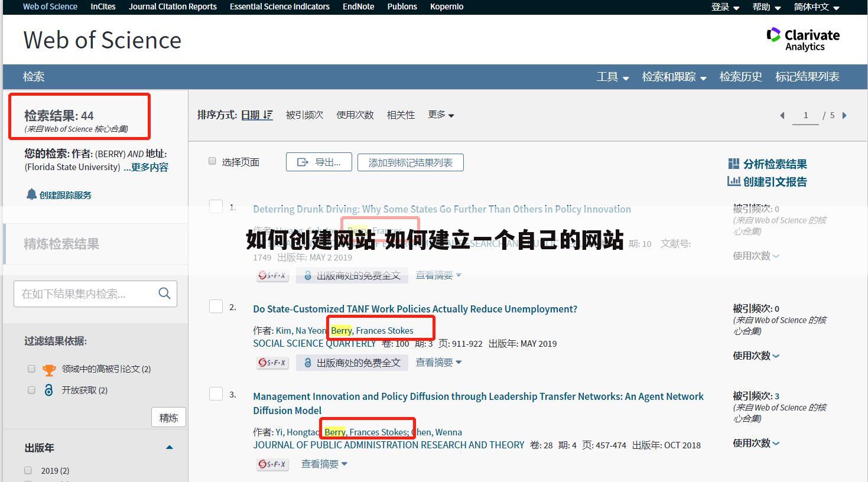The width and height of the screenshot is (868, 482).
Task: Click the trophy highly cited papers icon
Action: click(x=50, y=369)
